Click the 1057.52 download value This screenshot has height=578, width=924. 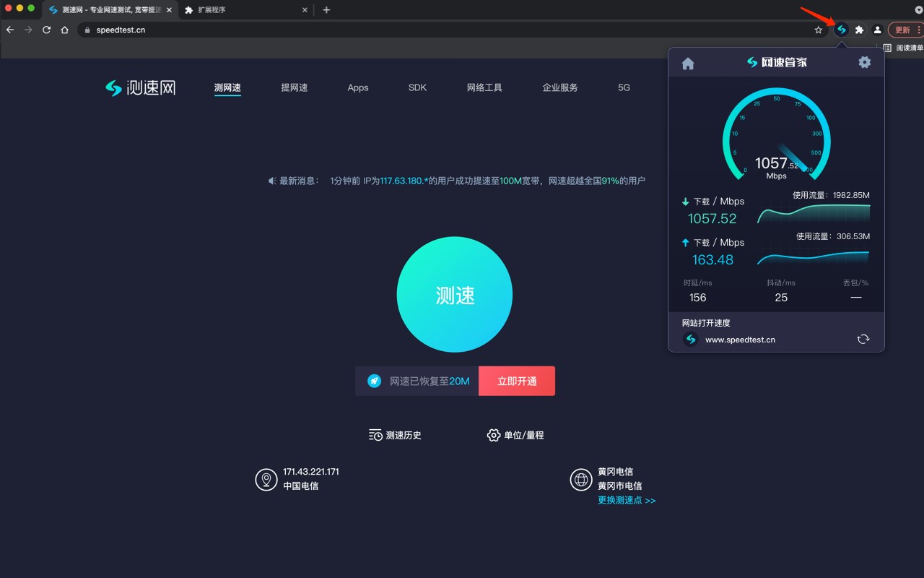[x=712, y=218]
